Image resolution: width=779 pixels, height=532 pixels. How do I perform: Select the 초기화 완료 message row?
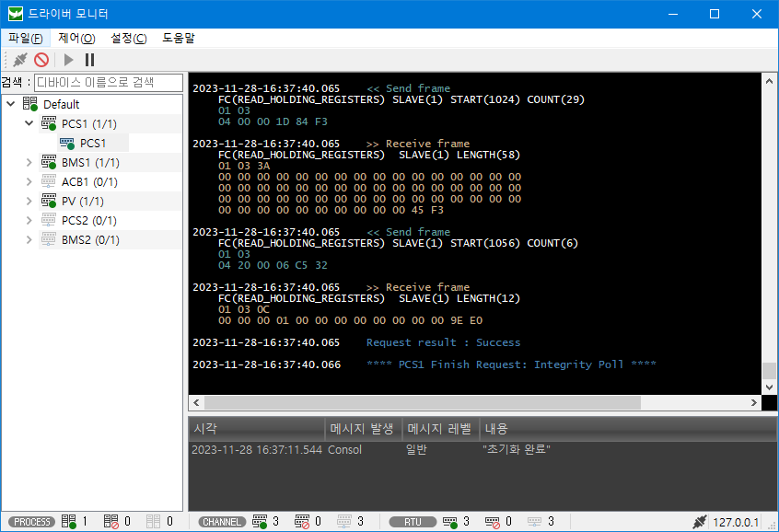click(x=483, y=449)
